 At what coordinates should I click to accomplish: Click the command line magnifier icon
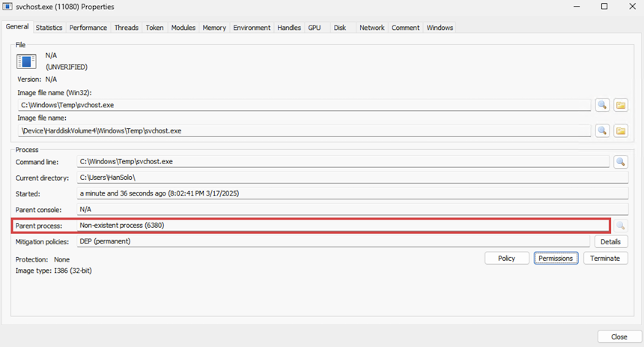click(621, 162)
